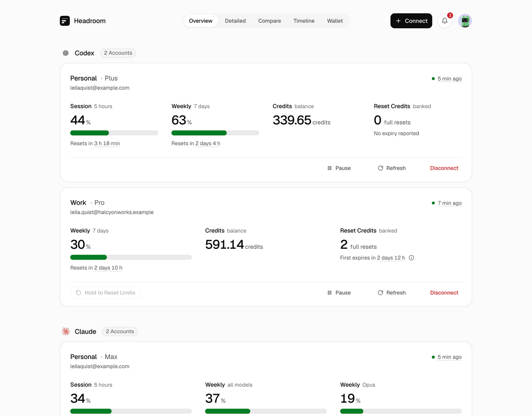This screenshot has height=416, width=532.
Task: Click the Codex 2 Accounts badge
Action: pyautogui.click(x=118, y=53)
